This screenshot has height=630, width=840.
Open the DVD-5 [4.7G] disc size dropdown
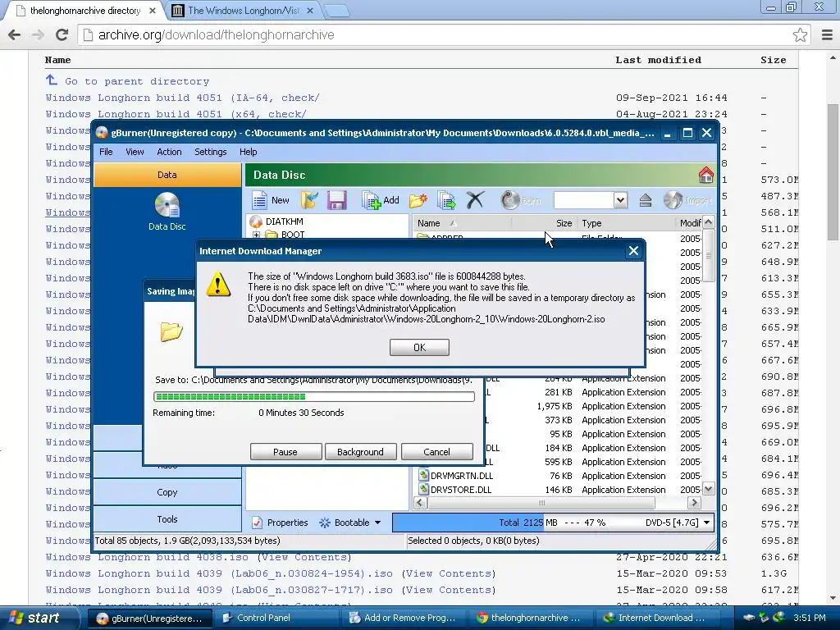tap(706, 523)
